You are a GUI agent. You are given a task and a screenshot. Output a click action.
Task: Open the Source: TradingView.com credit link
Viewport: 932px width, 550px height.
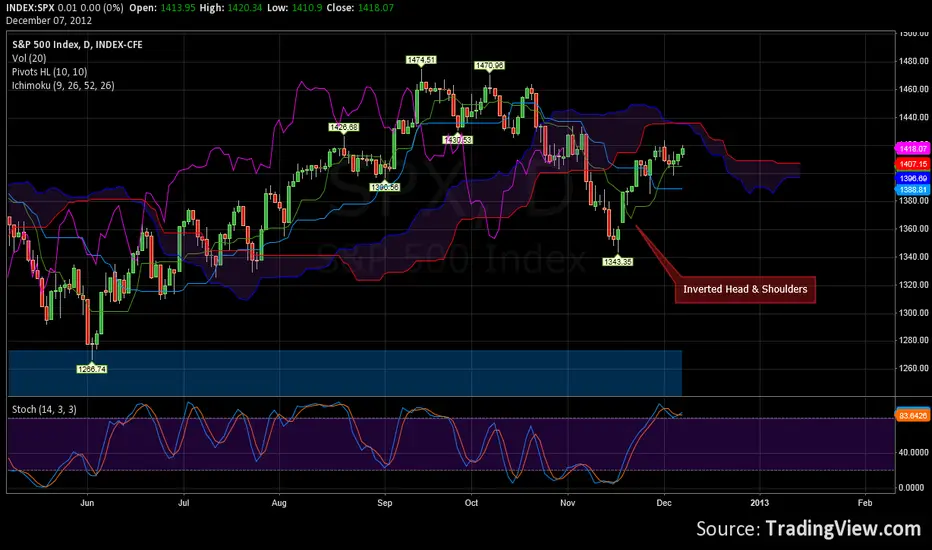pyautogui.click(x=809, y=529)
